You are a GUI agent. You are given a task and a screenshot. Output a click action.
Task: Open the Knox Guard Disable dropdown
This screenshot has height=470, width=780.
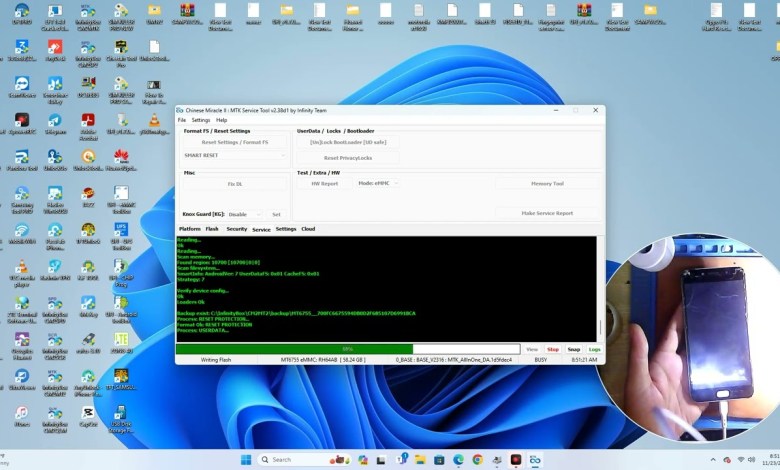(245, 214)
